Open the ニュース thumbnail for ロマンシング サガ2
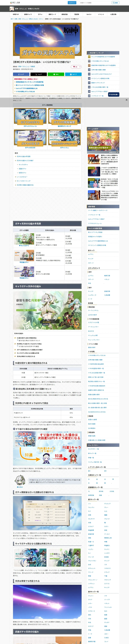 click(94, 195)
